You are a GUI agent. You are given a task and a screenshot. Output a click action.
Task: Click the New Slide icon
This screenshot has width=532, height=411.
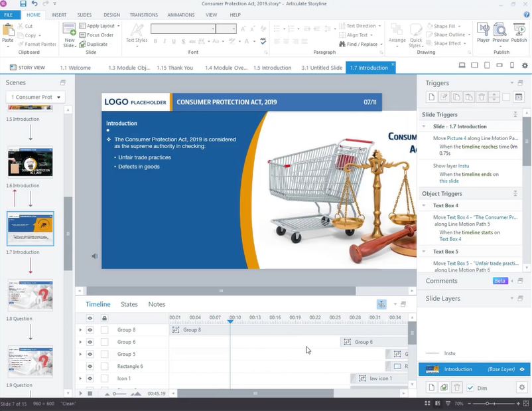69,30
